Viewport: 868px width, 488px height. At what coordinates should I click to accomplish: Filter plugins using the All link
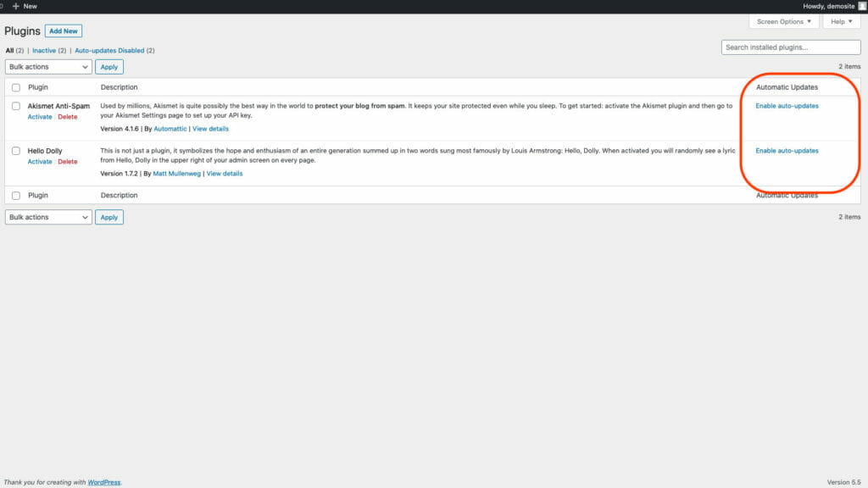9,50
